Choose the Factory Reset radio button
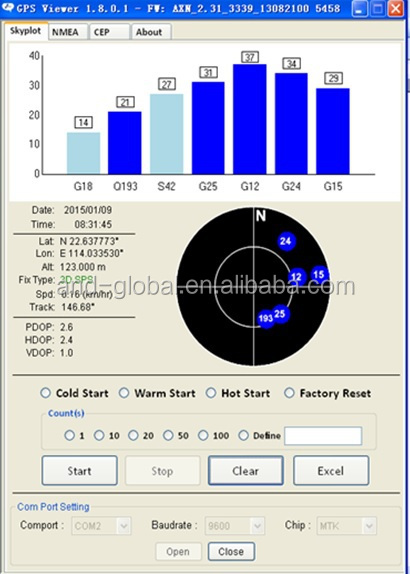 point(289,393)
